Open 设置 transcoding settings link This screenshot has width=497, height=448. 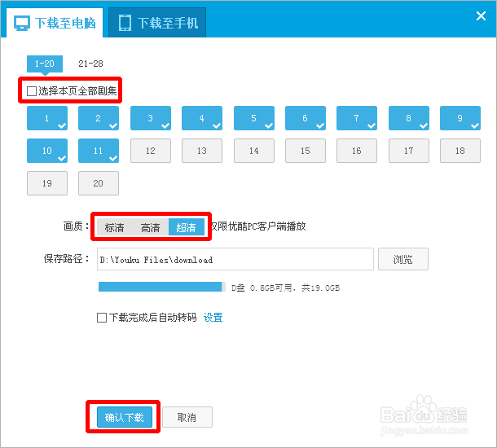[x=213, y=318]
